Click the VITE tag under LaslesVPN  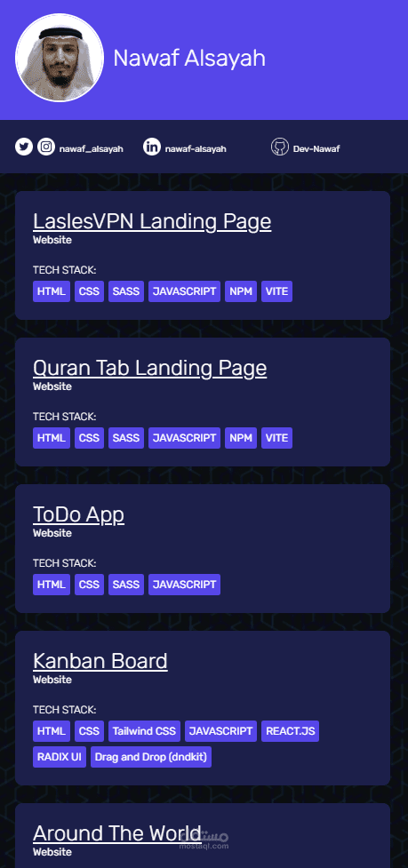point(276,291)
